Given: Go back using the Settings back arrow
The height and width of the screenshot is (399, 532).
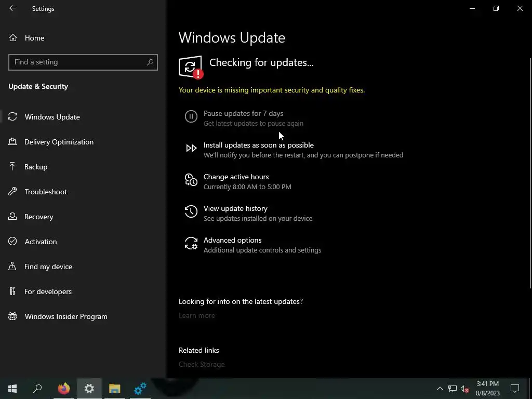Looking at the screenshot, I should 12,8.
